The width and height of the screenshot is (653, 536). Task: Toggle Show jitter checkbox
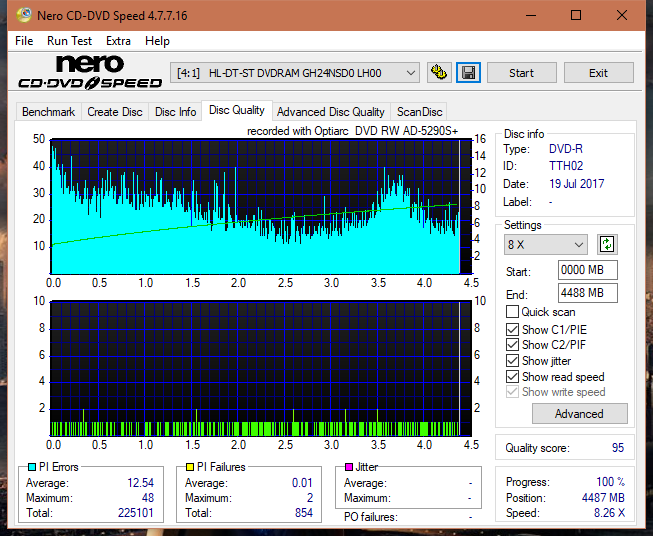[x=512, y=361]
